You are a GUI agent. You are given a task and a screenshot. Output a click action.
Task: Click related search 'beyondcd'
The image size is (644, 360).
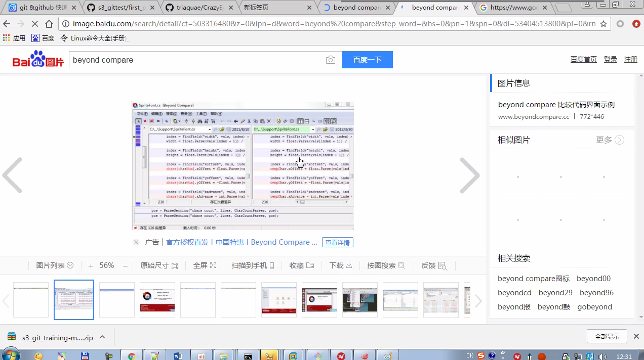tap(514, 293)
